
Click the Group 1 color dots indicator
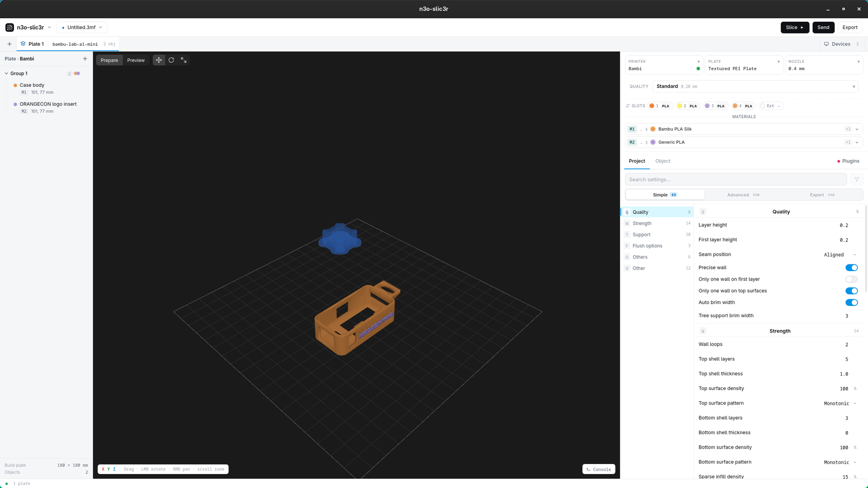tap(77, 74)
